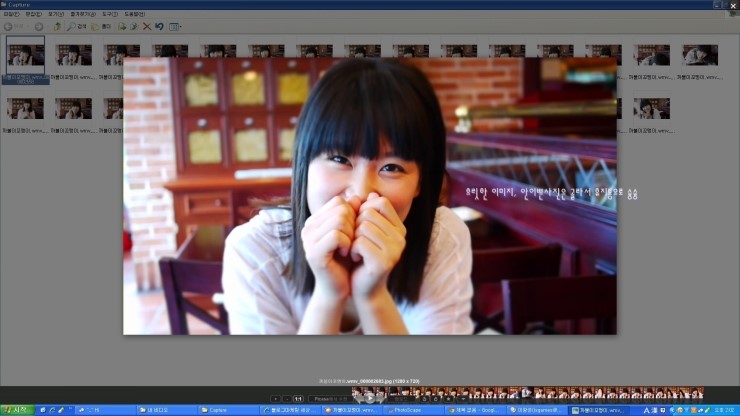
Task: Click the Back arrow in the Explorer toolbar
Action: 8,27
